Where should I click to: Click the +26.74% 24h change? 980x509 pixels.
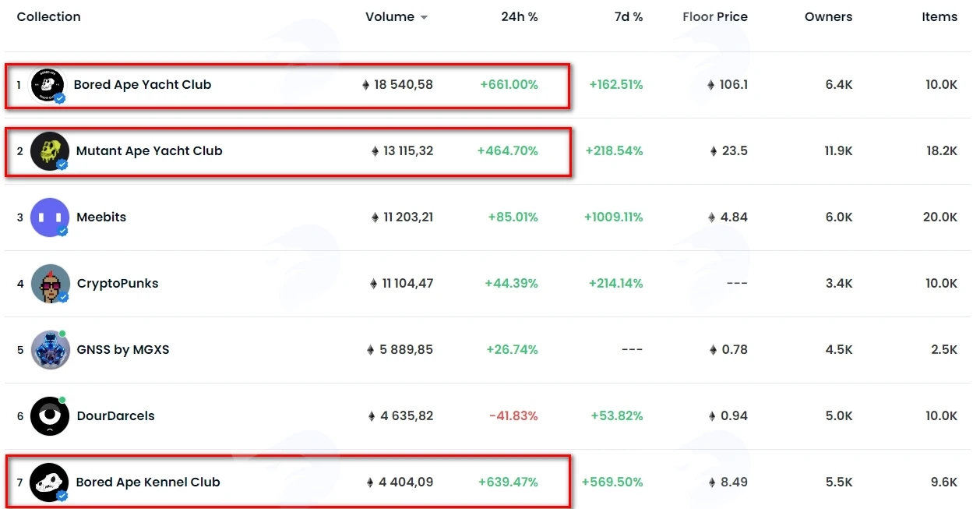click(512, 350)
